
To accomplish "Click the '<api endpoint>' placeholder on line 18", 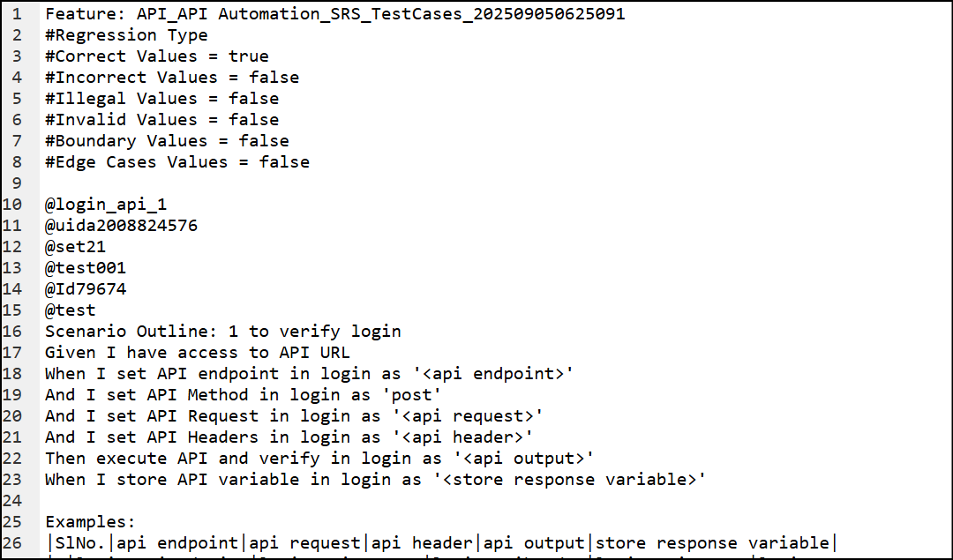I will click(x=493, y=374).
